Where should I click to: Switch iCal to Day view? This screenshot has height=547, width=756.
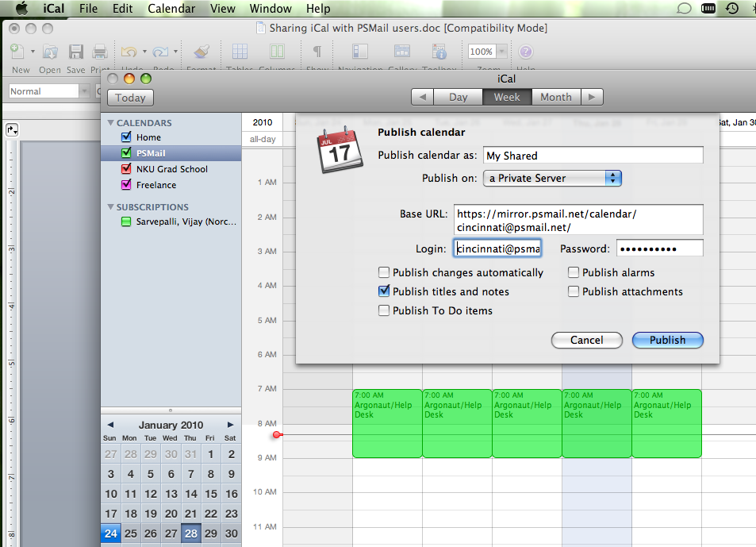pyautogui.click(x=458, y=97)
